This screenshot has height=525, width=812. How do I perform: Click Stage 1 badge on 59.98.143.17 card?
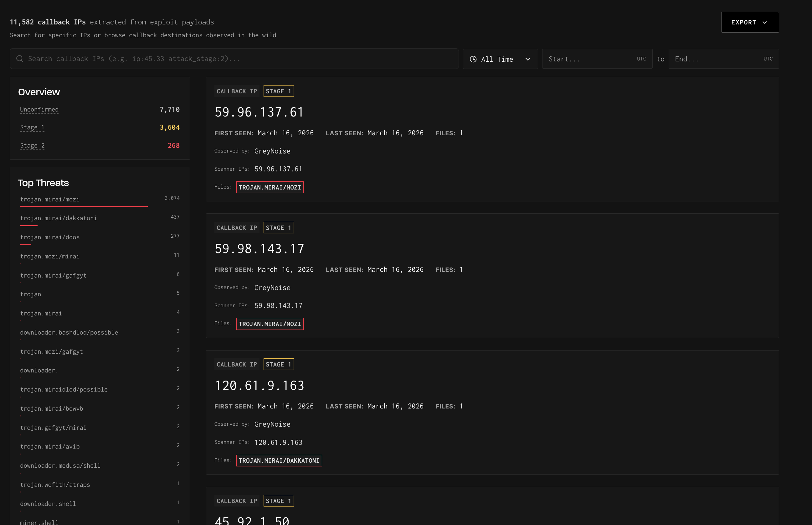pyautogui.click(x=278, y=228)
